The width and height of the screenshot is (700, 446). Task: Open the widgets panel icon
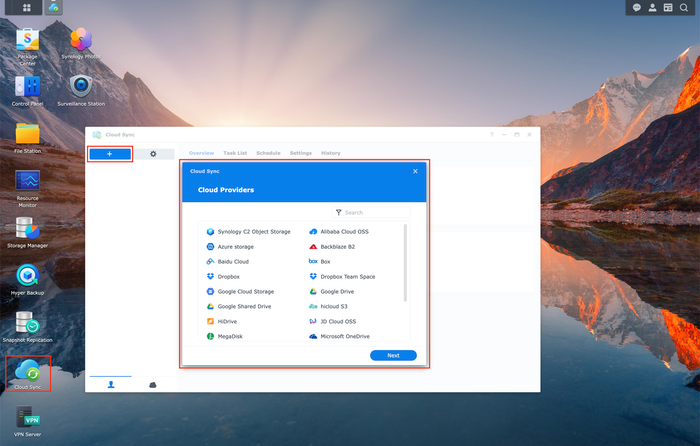(668, 8)
